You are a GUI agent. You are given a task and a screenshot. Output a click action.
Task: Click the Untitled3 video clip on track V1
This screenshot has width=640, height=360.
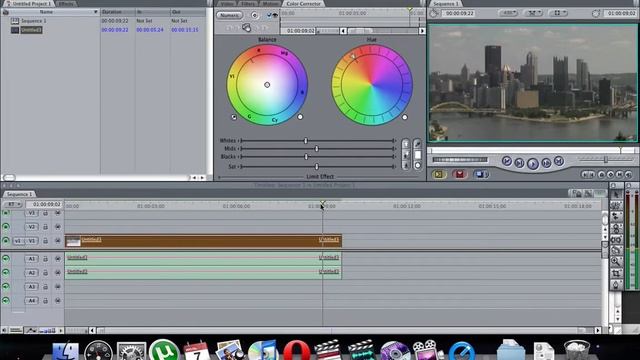(203, 241)
